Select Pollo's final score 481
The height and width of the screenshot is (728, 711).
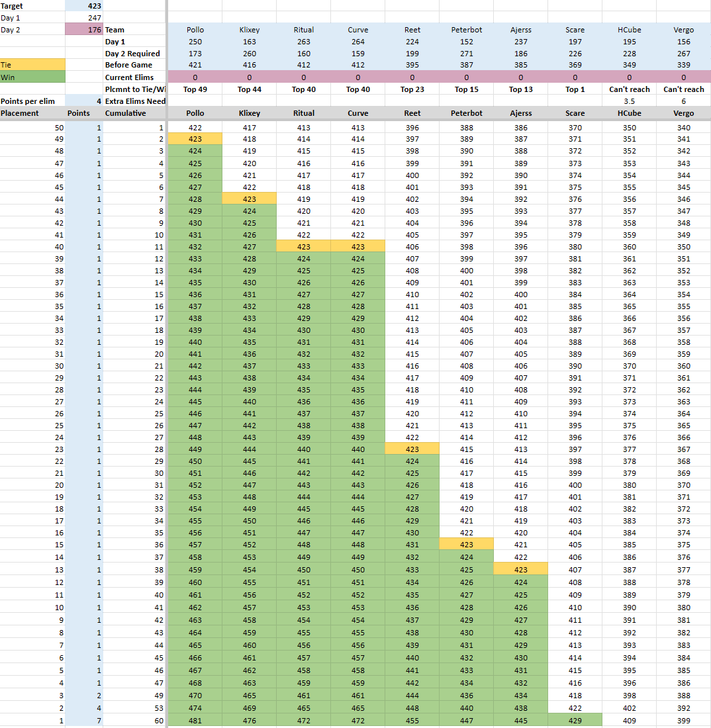click(x=195, y=721)
